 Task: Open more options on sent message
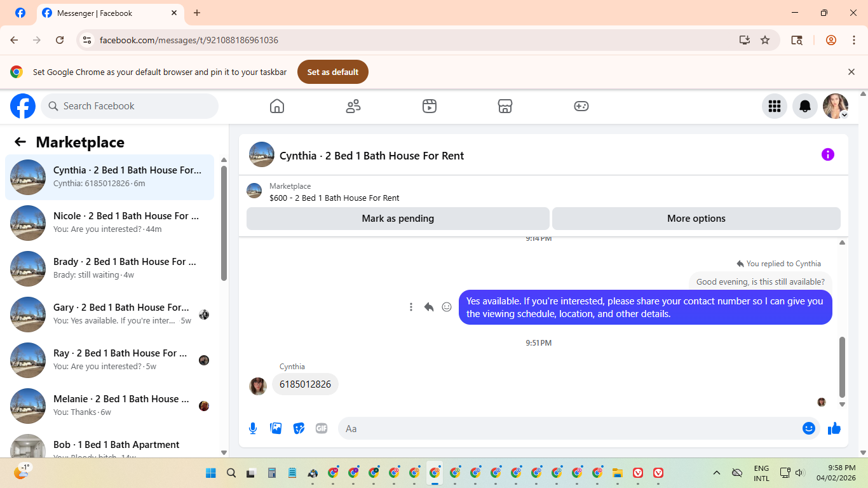(411, 307)
